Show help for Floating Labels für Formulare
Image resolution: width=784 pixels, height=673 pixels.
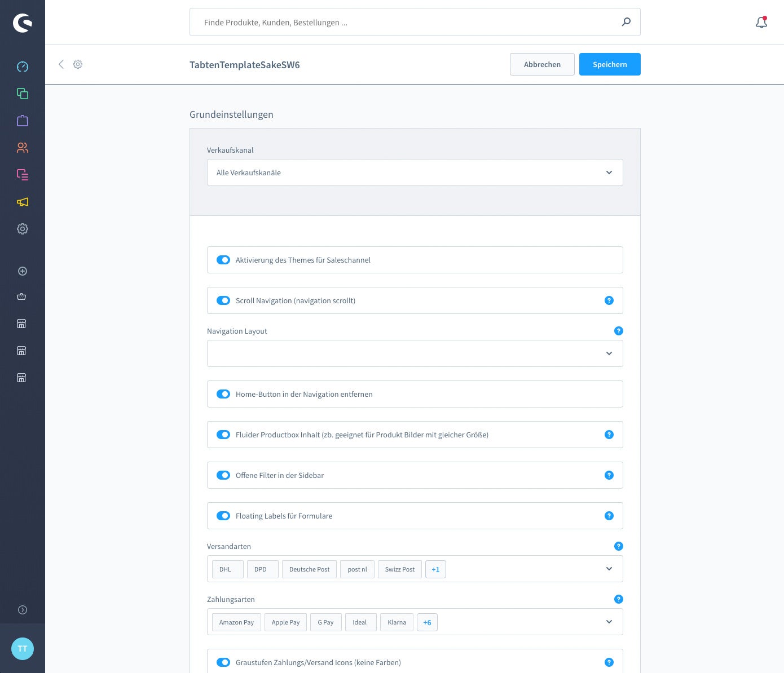click(609, 516)
